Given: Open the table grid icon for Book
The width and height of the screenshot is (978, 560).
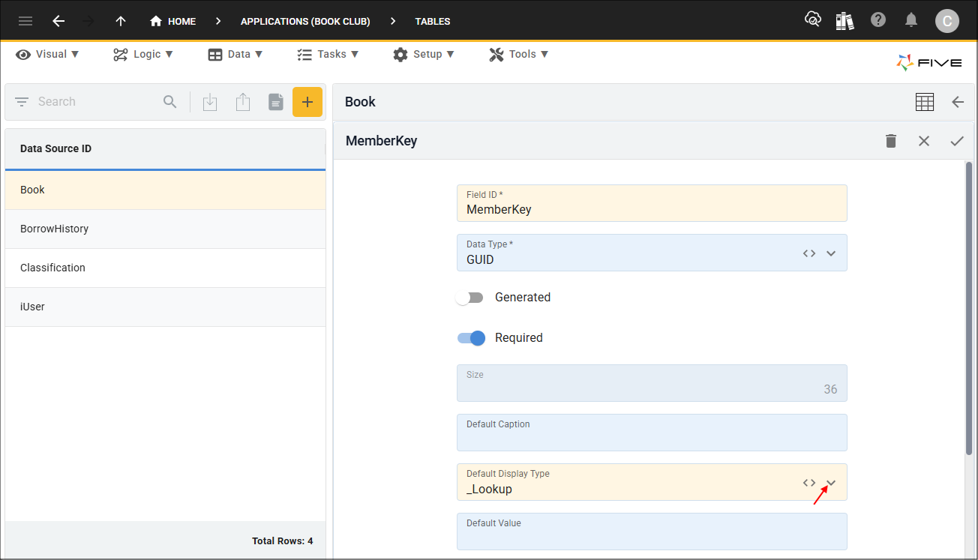Looking at the screenshot, I should (x=925, y=102).
